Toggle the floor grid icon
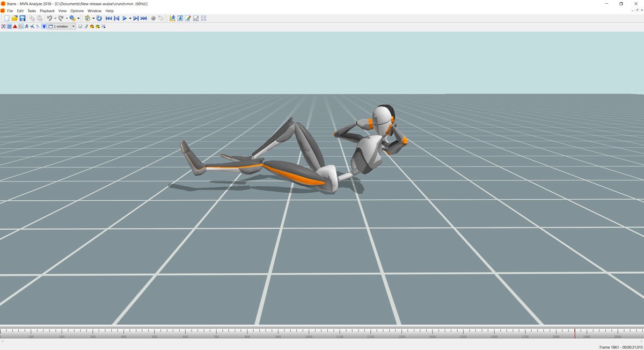Screen dimensions: 644x350 (9, 26)
